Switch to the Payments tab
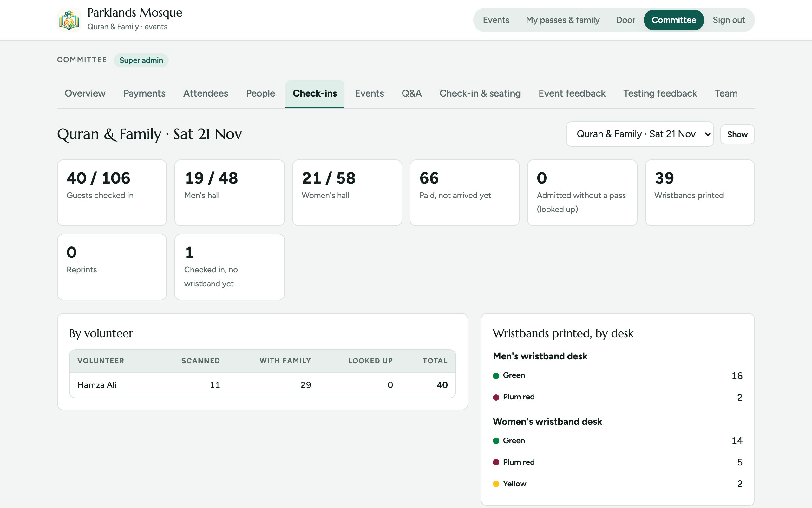 click(x=144, y=93)
